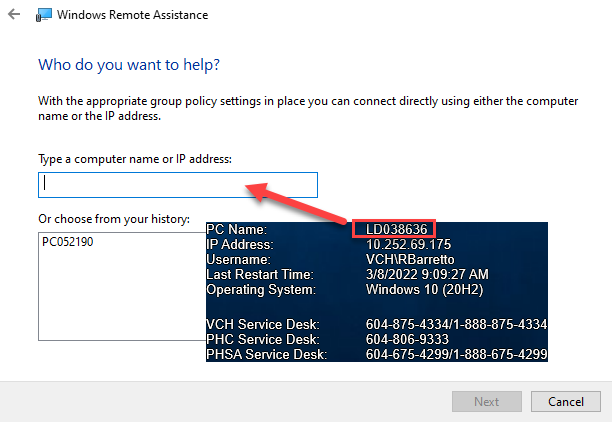Click the Next button
The height and width of the screenshot is (422, 612).
486,401
